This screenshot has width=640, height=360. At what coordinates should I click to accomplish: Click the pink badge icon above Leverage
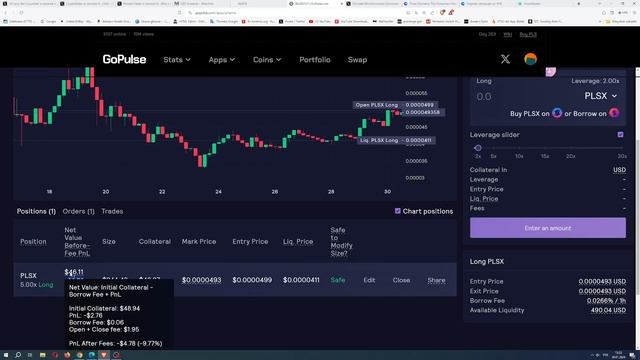click(x=551, y=72)
